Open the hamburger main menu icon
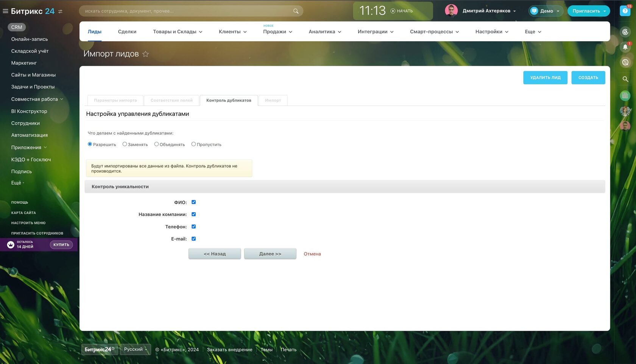This screenshot has height=364, width=636. point(5,11)
